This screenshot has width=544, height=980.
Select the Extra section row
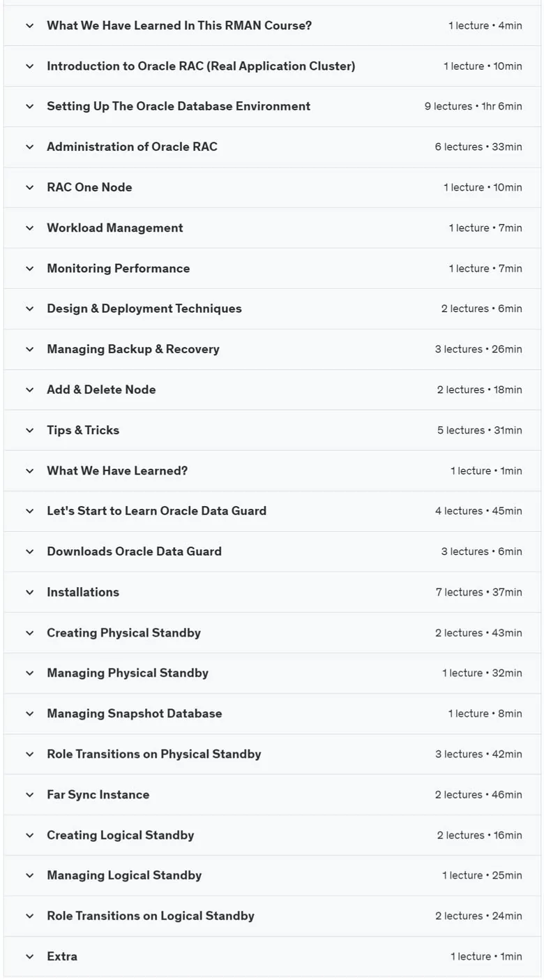coord(272,956)
